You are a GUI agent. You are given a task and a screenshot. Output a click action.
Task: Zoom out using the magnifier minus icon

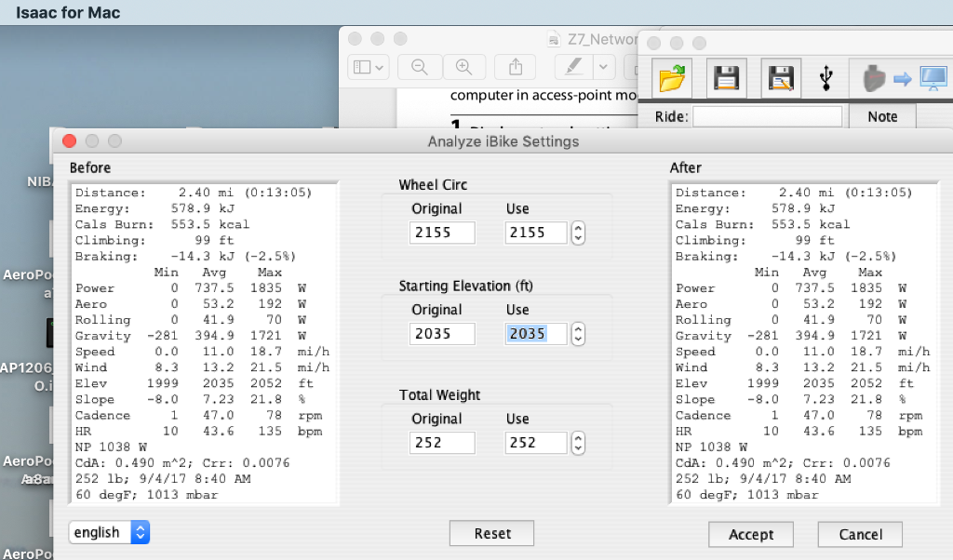(x=419, y=66)
